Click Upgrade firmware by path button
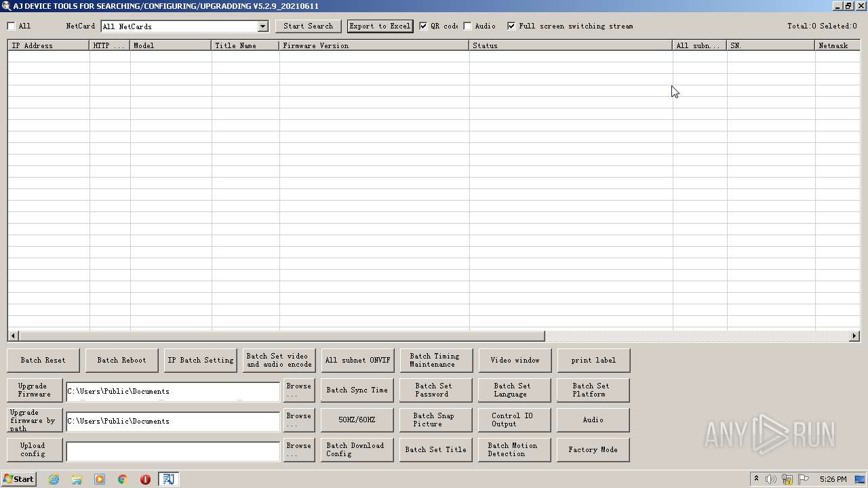Image resolution: width=868 pixels, height=488 pixels. click(x=35, y=420)
